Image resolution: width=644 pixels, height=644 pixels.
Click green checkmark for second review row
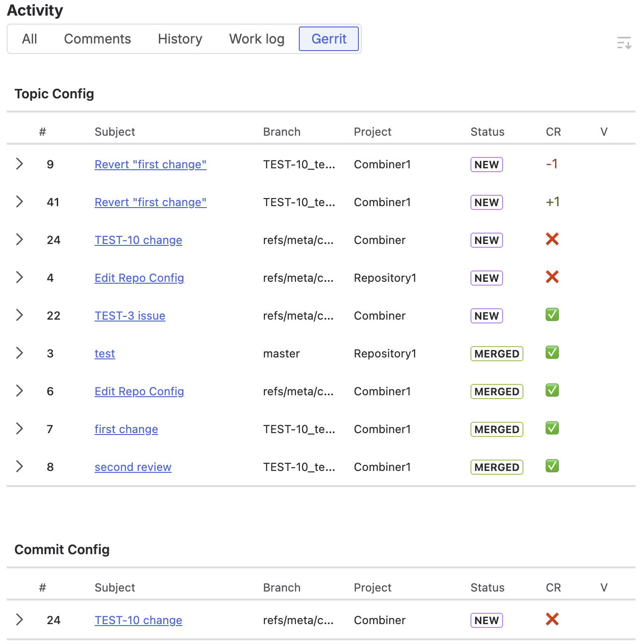point(552,466)
